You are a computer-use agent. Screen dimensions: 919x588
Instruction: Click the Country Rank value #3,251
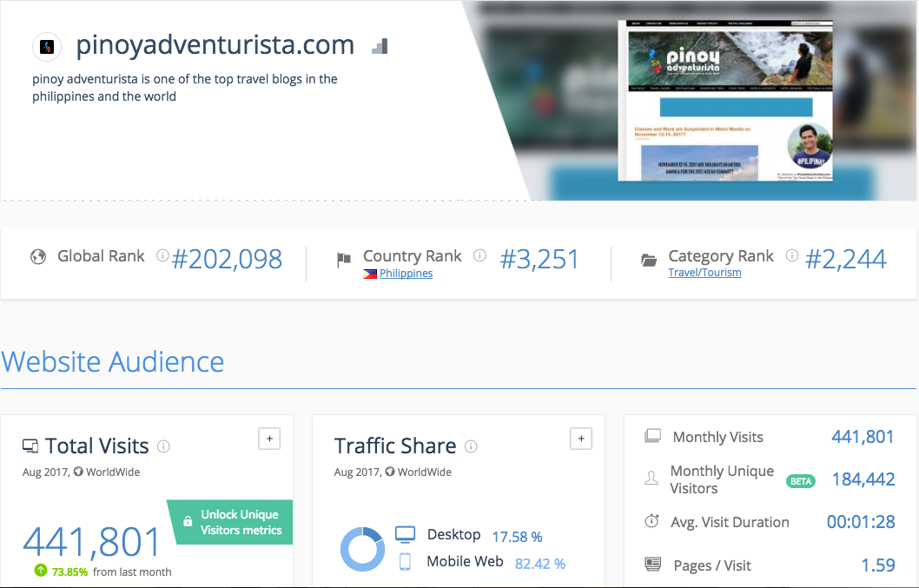pos(539,259)
